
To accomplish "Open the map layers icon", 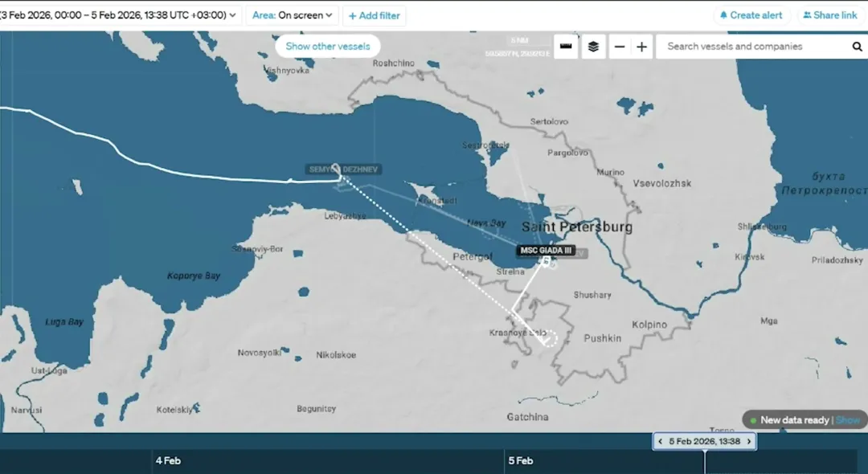I will (593, 47).
